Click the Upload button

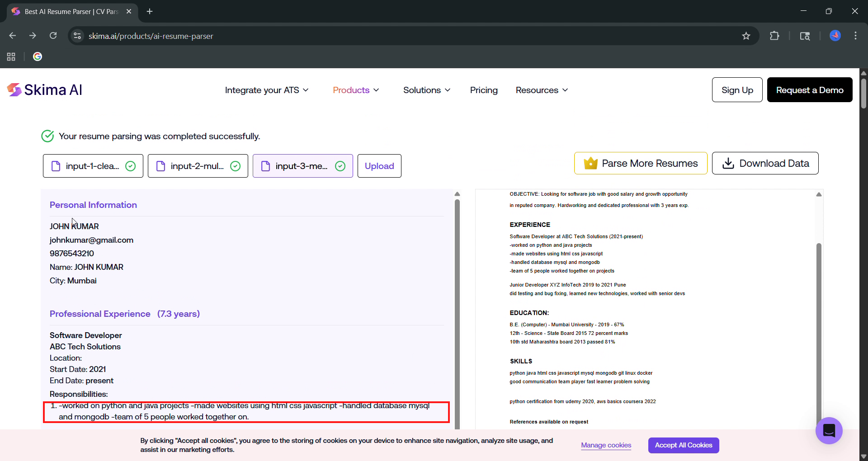pyautogui.click(x=379, y=166)
